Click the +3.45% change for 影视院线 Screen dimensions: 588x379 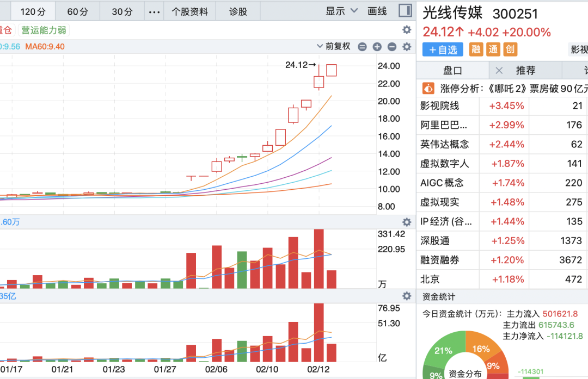coord(507,106)
